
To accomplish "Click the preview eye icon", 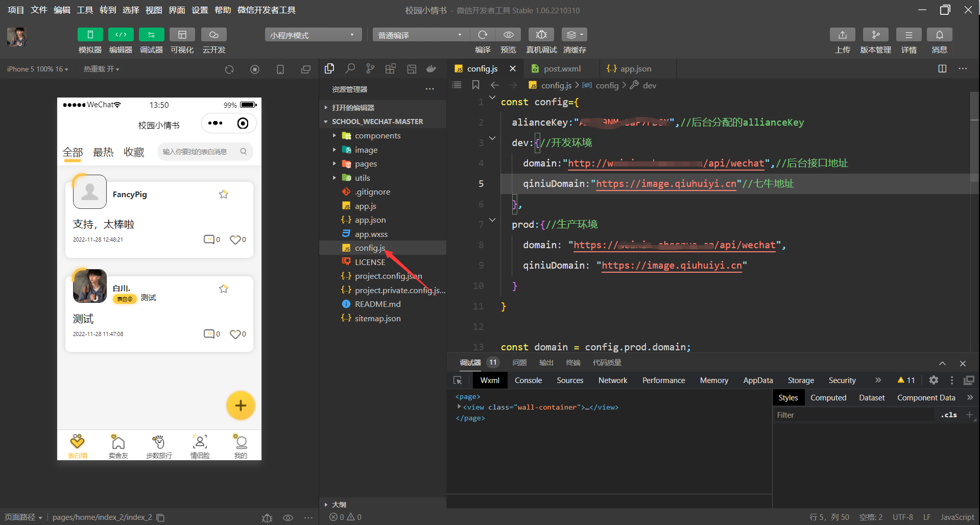I will coord(508,35).
